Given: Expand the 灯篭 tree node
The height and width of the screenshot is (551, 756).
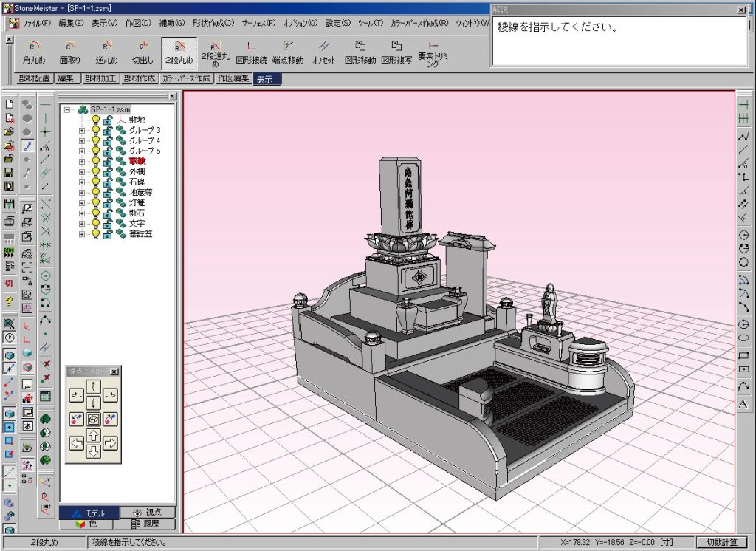Looking at the screenshot, I should click(82, 202).
